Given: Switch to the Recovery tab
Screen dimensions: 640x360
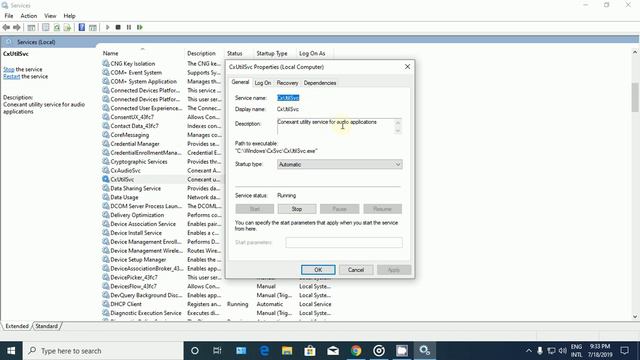Looking at the screenshot, I should pos(287,83).
